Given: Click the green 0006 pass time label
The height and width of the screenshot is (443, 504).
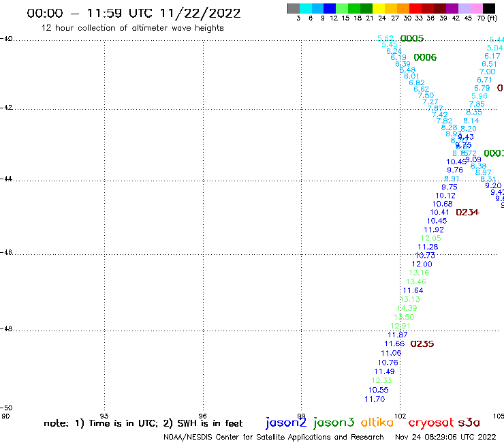Looking at the screenshot, I should [x=425, y=57].
